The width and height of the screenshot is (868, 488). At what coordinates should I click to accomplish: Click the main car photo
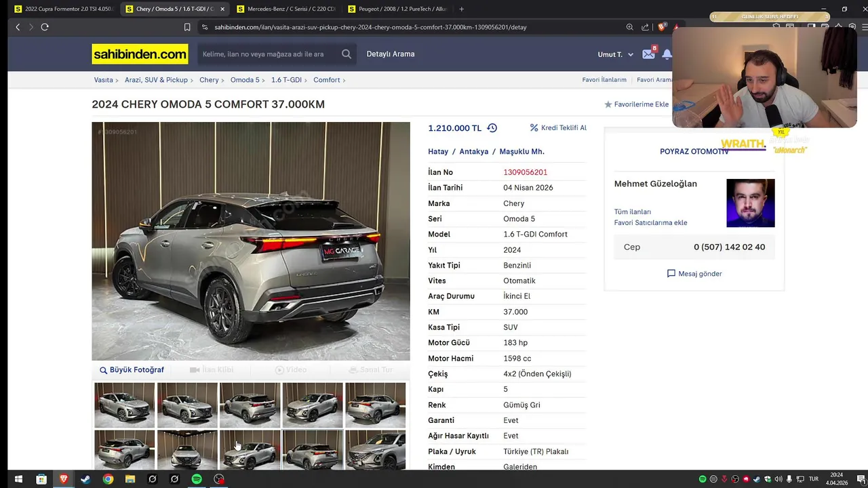pos(251,241)
